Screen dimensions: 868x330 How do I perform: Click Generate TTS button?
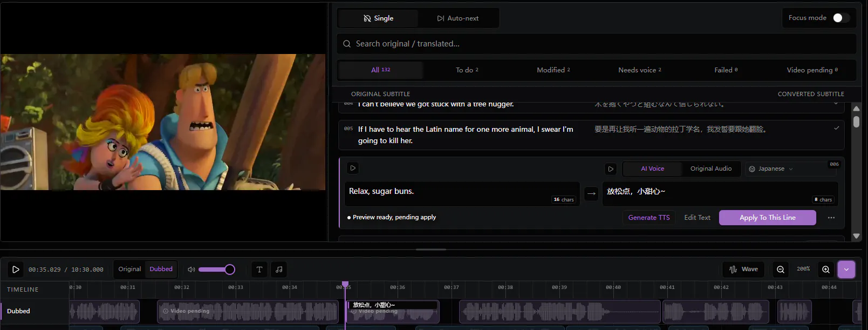tap(649, 218)
